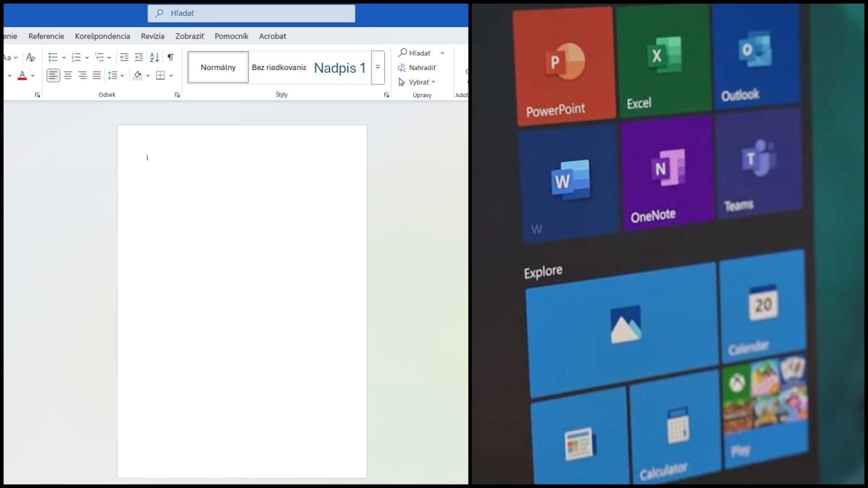The height and width of the screenshot is (488, 868).
Task: Open the Korešpondencia tab
Action: [x=102, y=36]
